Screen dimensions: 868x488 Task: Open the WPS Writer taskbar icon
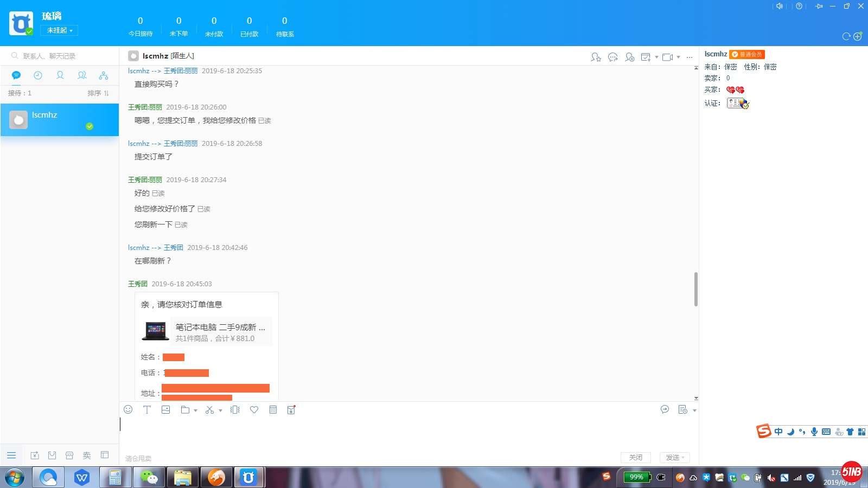point(82,477)
